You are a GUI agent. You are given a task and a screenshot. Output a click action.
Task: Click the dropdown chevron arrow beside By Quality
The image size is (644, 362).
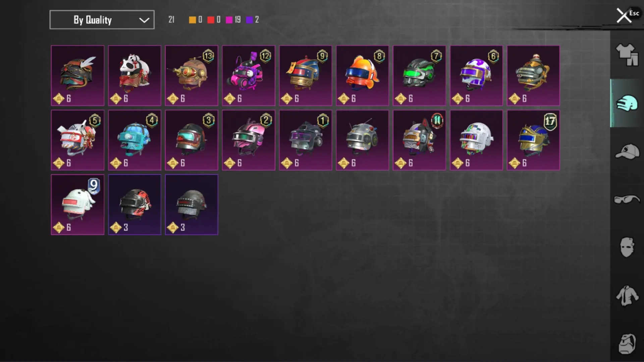[x=144, y=20]
